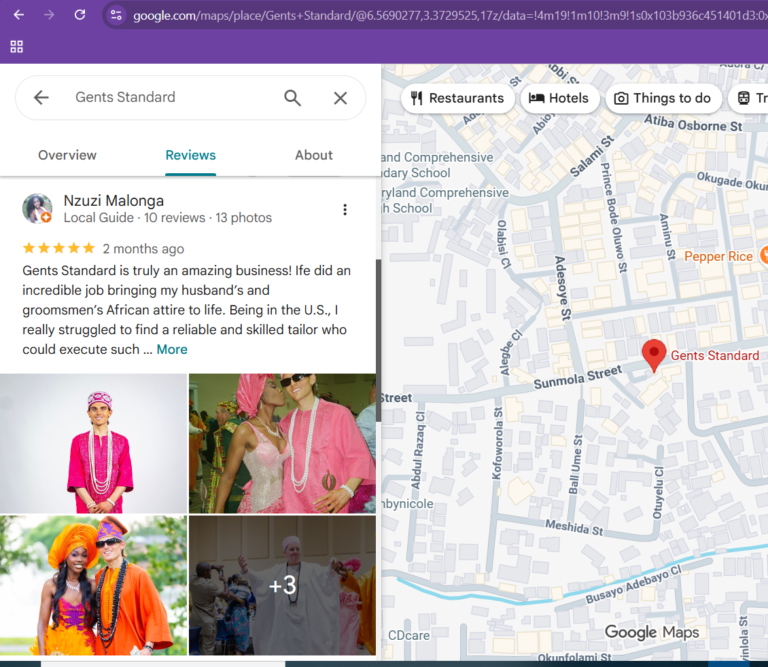
Task: Click the Things to do chip
Action: click(663, 98)
